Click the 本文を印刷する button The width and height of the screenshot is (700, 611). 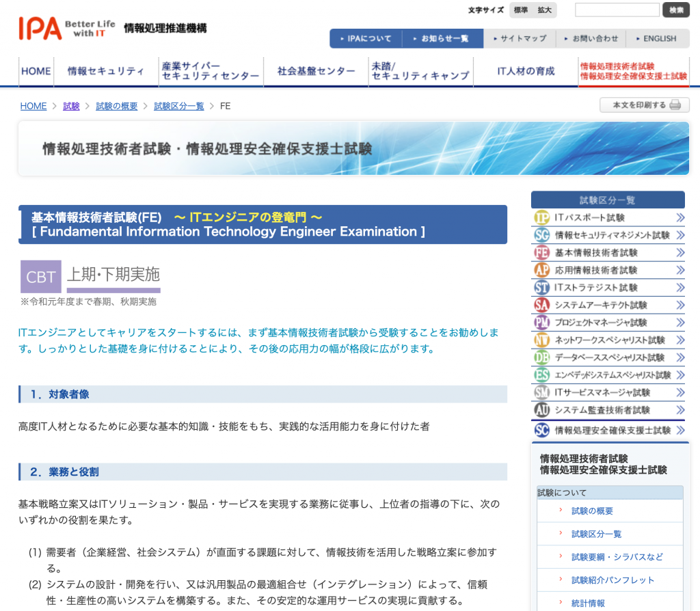coord(644,105)
